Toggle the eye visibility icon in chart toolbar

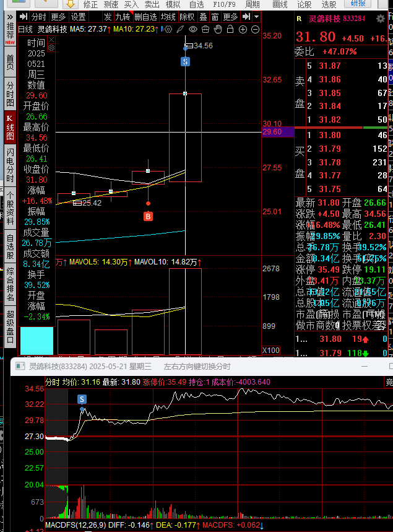click(193, 30)
